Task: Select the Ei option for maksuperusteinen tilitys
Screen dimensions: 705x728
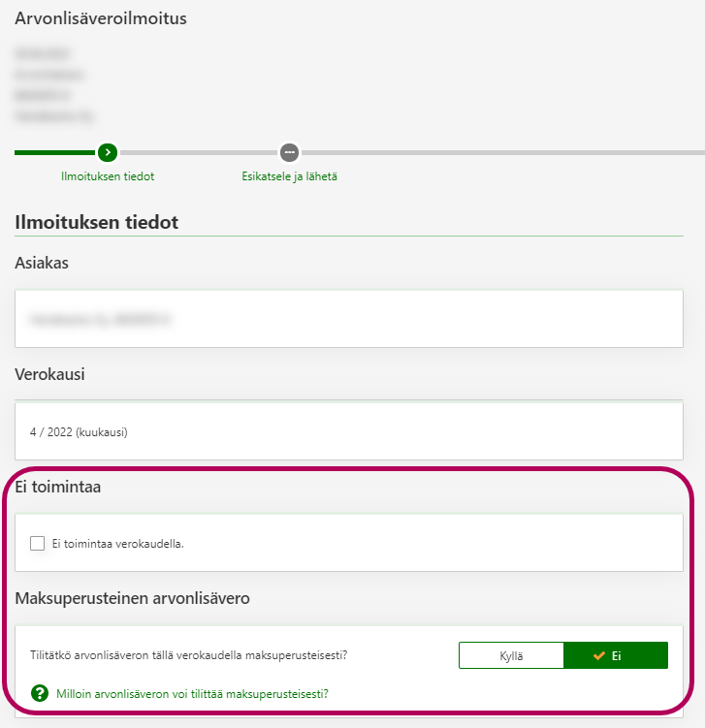Action: click(x=616, y=655)
